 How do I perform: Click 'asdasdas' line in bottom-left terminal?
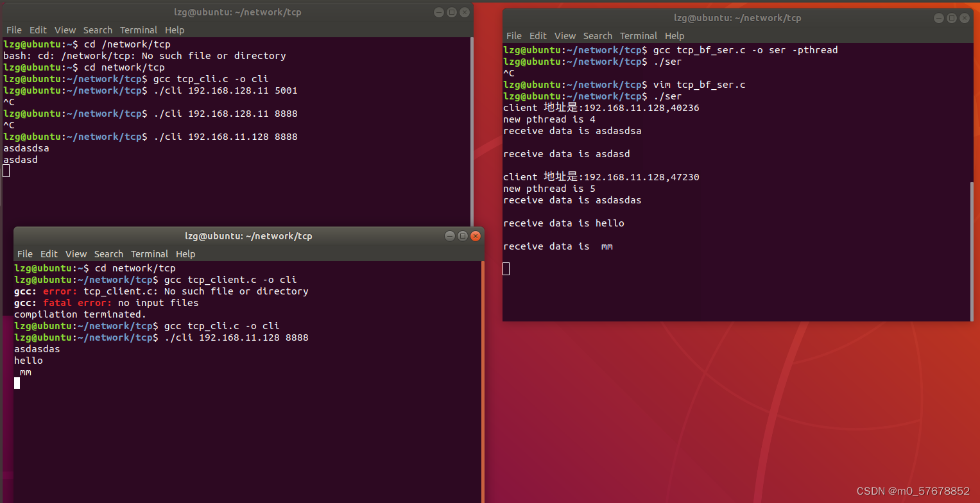37,349
